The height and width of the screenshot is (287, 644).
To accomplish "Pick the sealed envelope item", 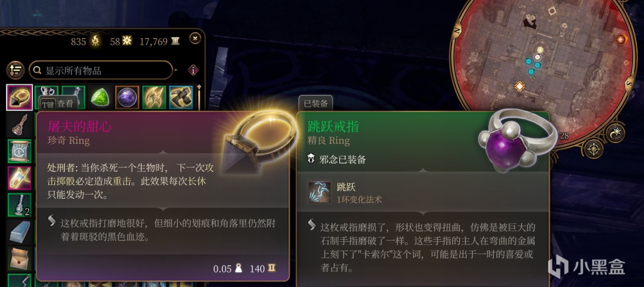I will point(20,258).
